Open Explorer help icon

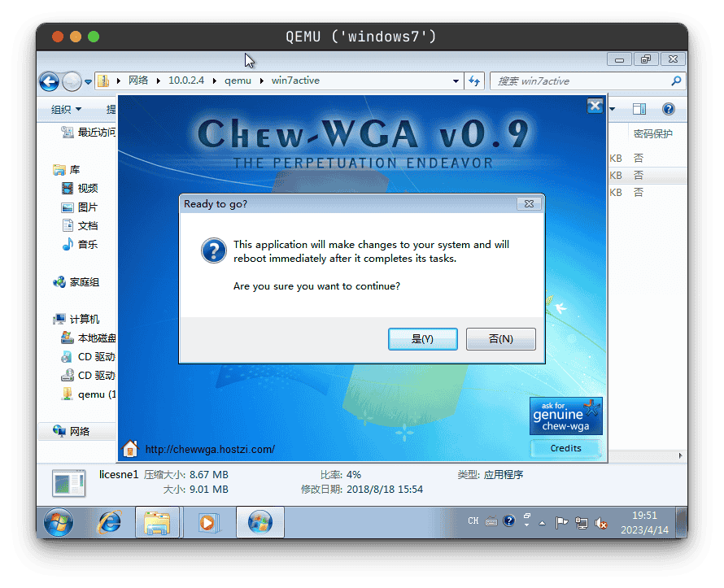tap(668, 109)
